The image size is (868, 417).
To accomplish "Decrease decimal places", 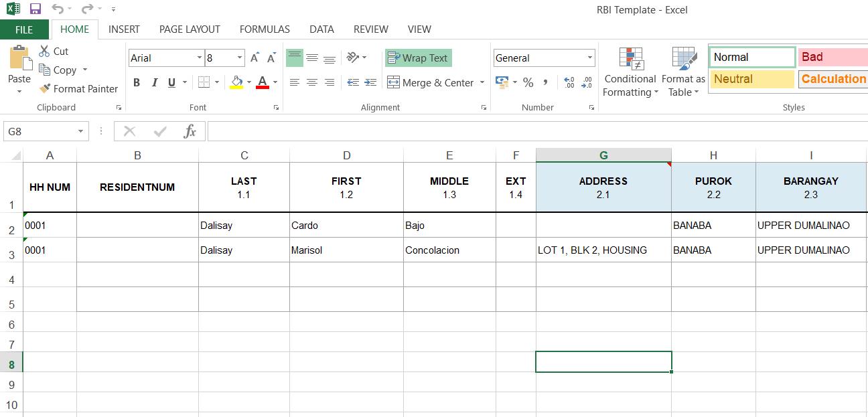I will [x=587, y=82].
